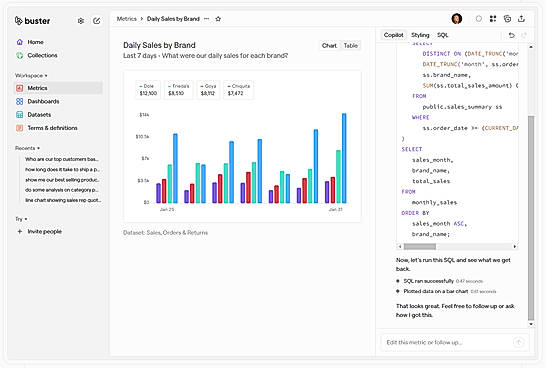Toggle the Frieda's legend item
The image size is (546, 368).
click(178, 90)
